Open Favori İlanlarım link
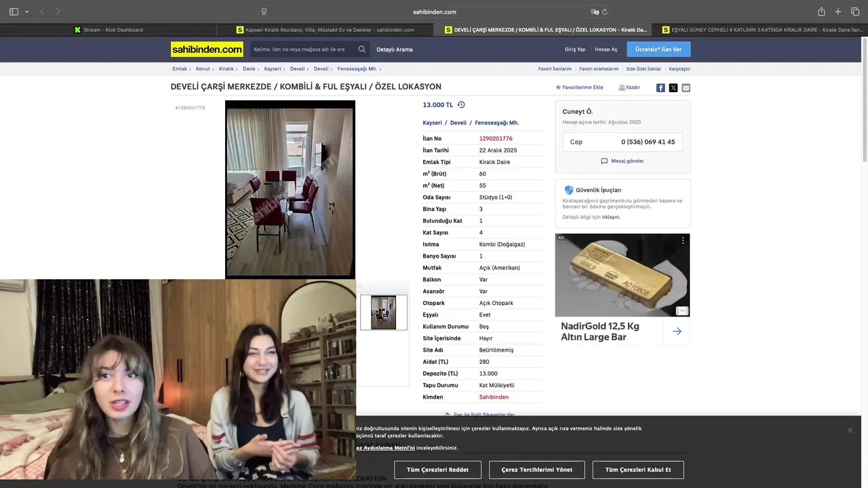This screenshot has width=868, height=488. [x=555, y=68]
